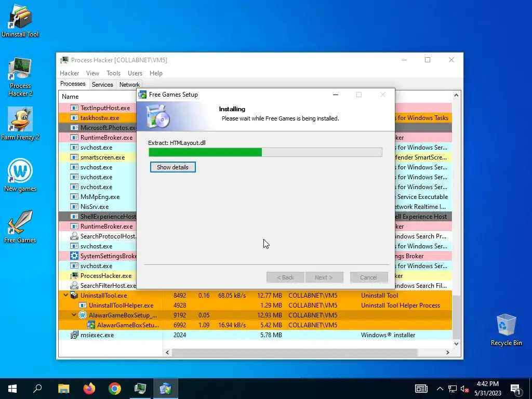
Task: Click the disabled Next button
Action: 324,277
